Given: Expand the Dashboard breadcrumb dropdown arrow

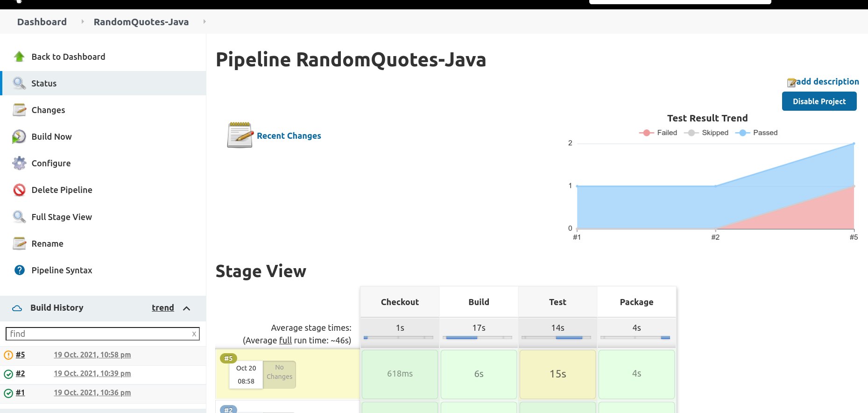Looking at the screenshot, I should 83,21.
